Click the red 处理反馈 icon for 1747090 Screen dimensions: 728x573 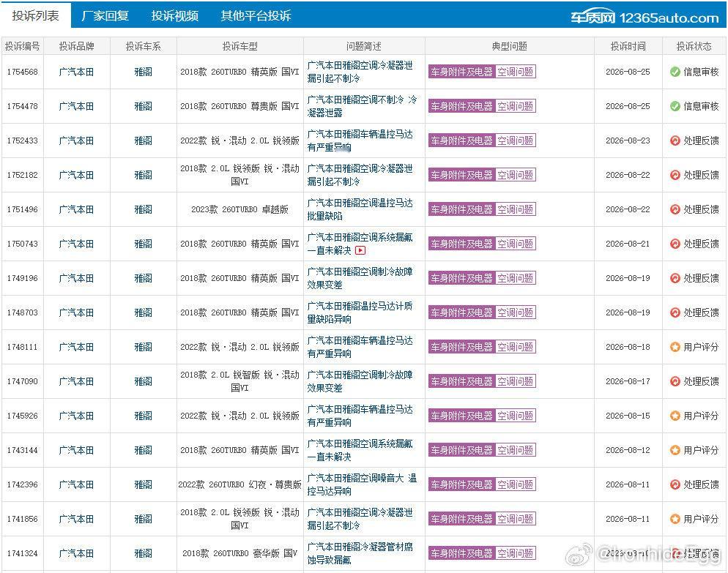[x=675, y=381]
